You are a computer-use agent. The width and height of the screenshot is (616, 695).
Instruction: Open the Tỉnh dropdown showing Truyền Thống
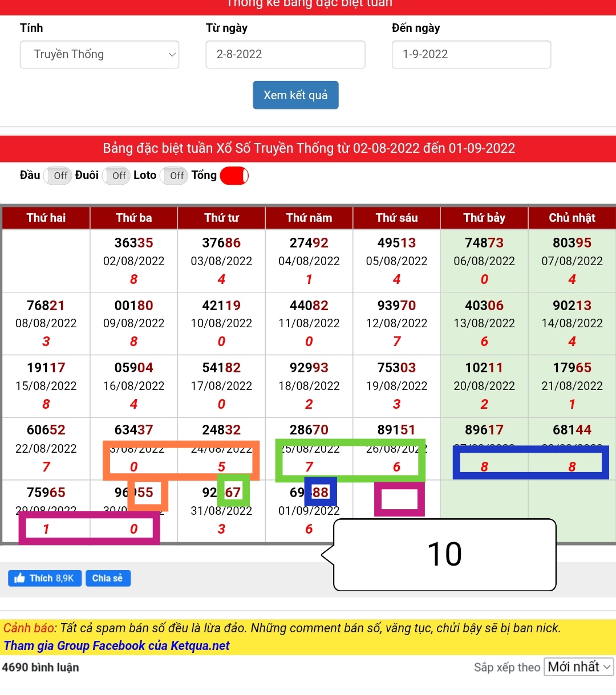99,55
